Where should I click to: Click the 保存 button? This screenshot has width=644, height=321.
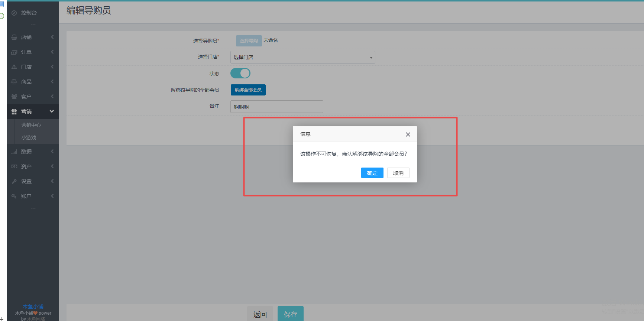(x=291, y=314)
